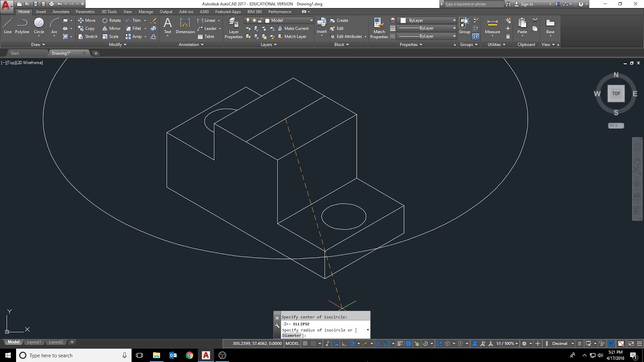Open the Parametric ribbon tab
The width and height of the screenshot is (644, 362).
85,12
